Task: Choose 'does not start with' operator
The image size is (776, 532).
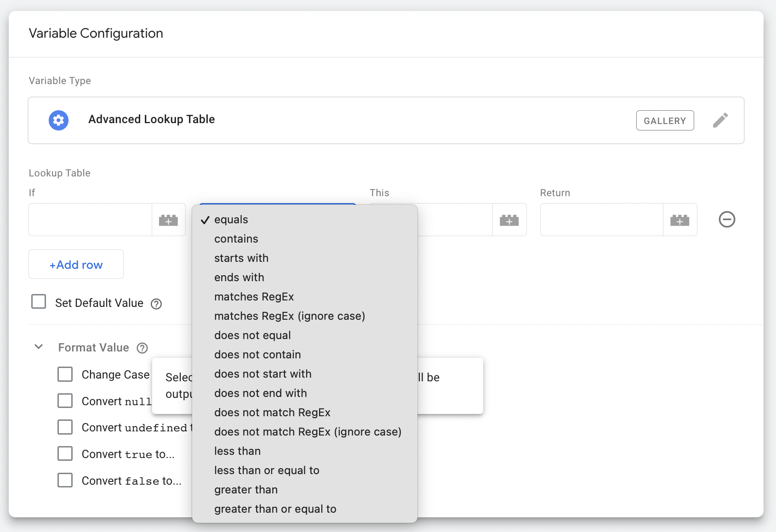Action: [305, 374]
